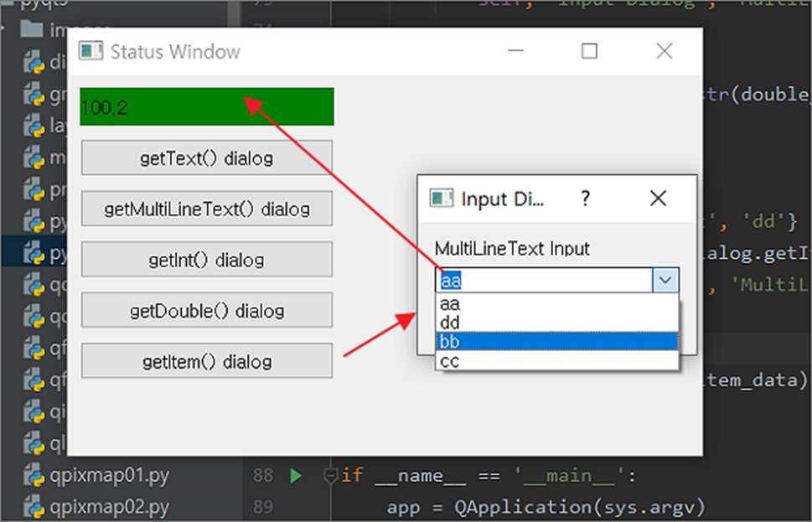Click the getItem() dialog button
The height and width of the screenshot is (522, 812).
pos(207,361)
